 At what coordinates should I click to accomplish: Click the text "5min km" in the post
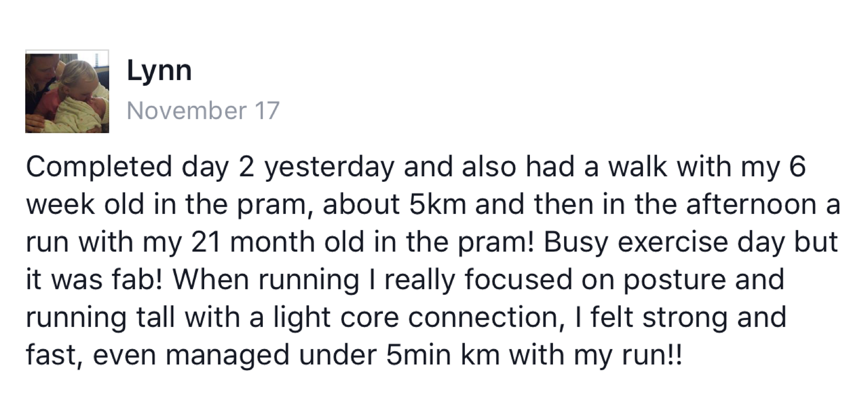tap(443, 355)
